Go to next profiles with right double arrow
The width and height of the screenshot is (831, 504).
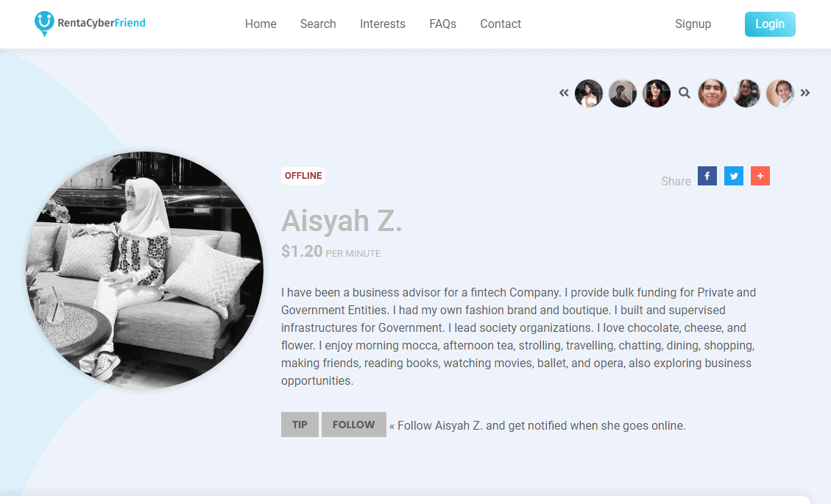click(x=805, y=93)
